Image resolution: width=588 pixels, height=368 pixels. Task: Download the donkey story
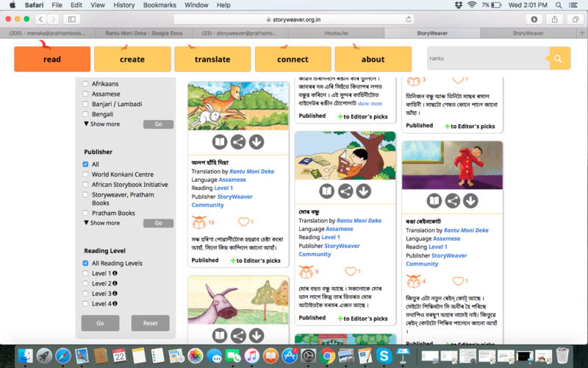[257, 336]
